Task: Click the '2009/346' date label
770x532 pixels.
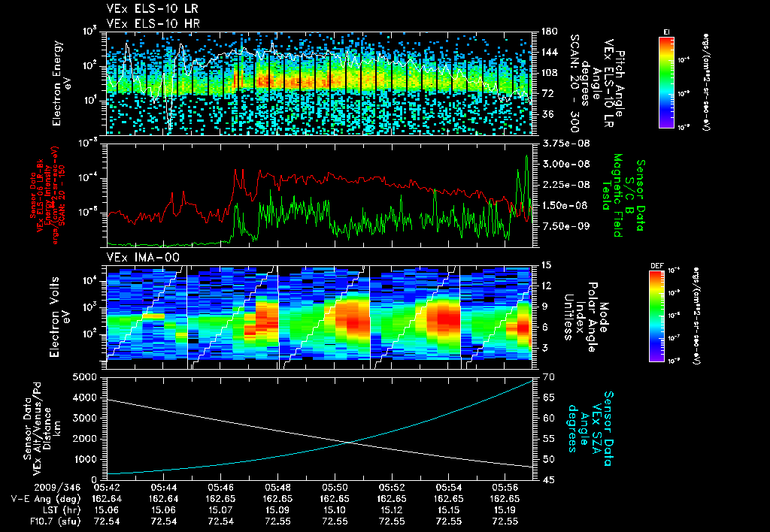Action: click(57, 488)
